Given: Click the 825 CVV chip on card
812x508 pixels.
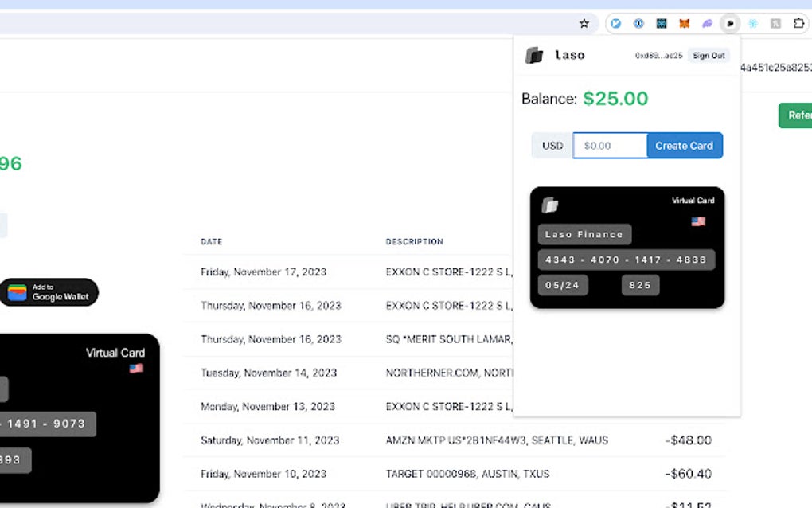Looking at the screenshot, I should coord(640,285).
